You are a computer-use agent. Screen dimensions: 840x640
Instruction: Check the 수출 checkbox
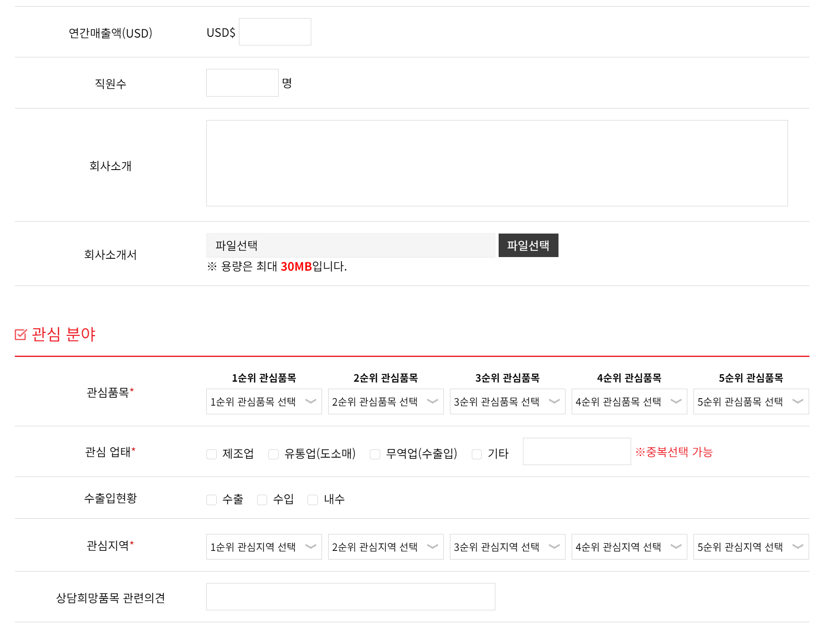click(x=211, y=500)
